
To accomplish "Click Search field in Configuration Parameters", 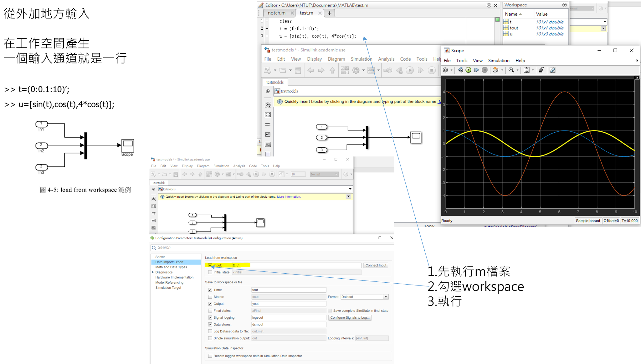I will 272,247.
